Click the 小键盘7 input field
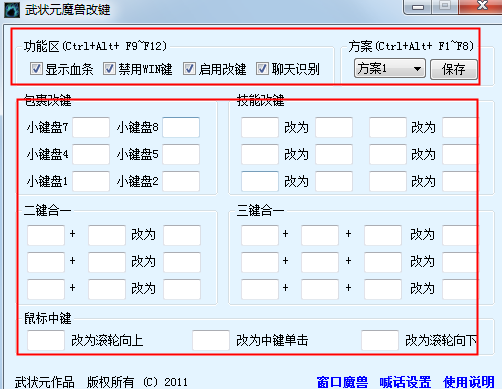Screen dimensions: 502x389 [91, 127]
